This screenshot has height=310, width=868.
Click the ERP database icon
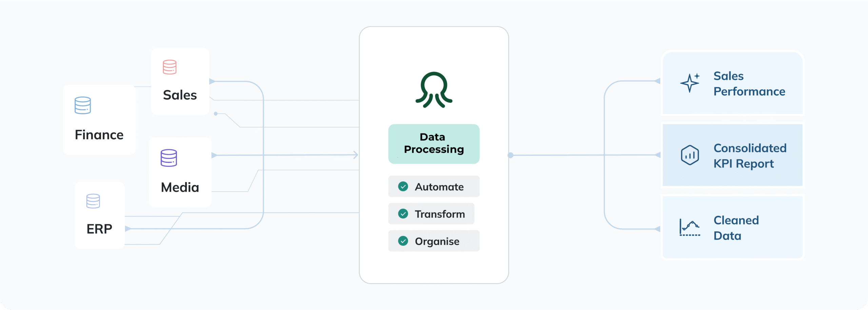click(x=93, y=201)
